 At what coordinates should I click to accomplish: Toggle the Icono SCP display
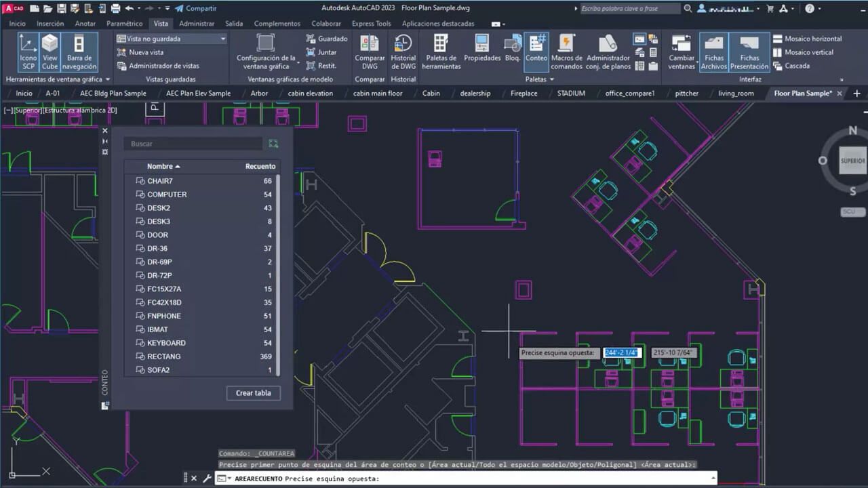[x=28, y=52]
